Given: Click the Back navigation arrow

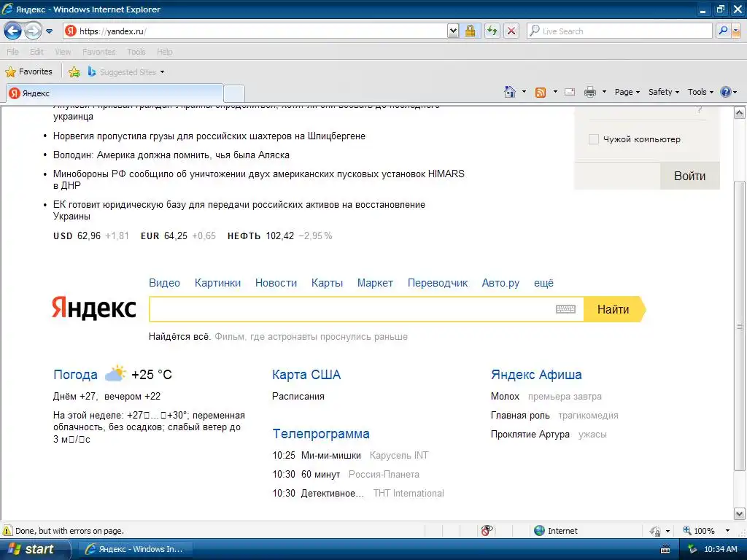Looking at the screenshot, I should tap(13, 31).
